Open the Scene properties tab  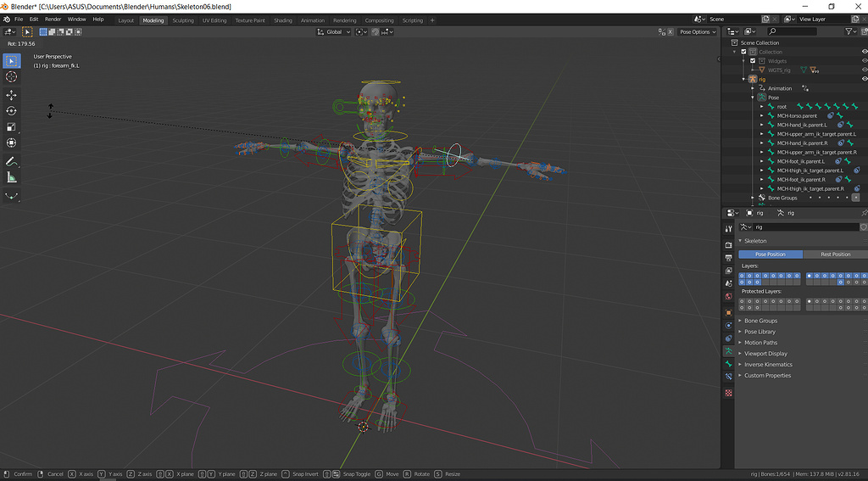point(728,283)
